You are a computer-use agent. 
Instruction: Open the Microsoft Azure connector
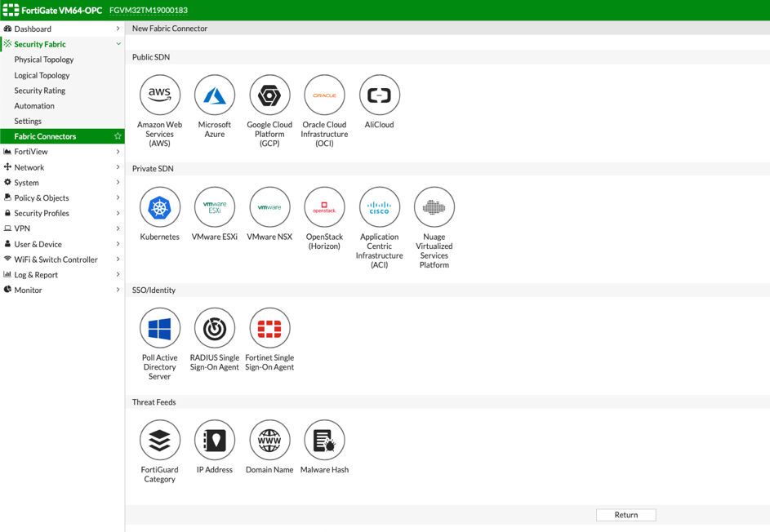click(x=214, y=94)
